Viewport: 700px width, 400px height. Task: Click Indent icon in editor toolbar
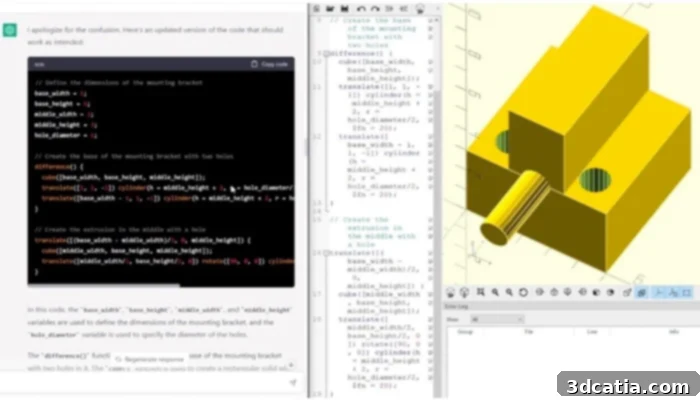(404, 8)
